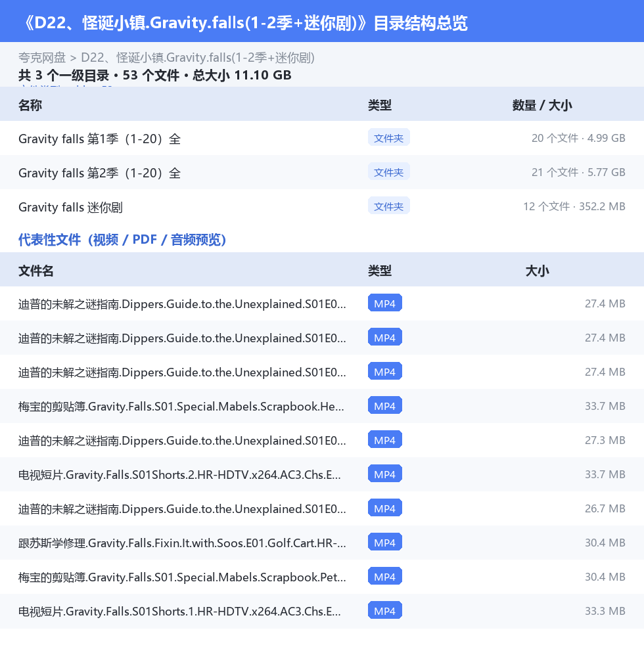
Task: Click MP4 badge in the 26.7 MB row
Action: point(384,508)
